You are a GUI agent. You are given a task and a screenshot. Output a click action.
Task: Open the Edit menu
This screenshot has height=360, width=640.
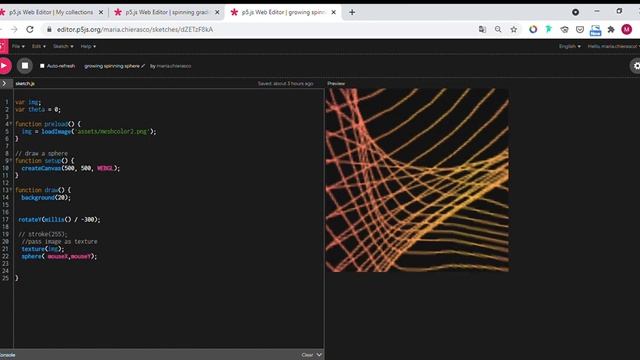[x=39, y=46]
